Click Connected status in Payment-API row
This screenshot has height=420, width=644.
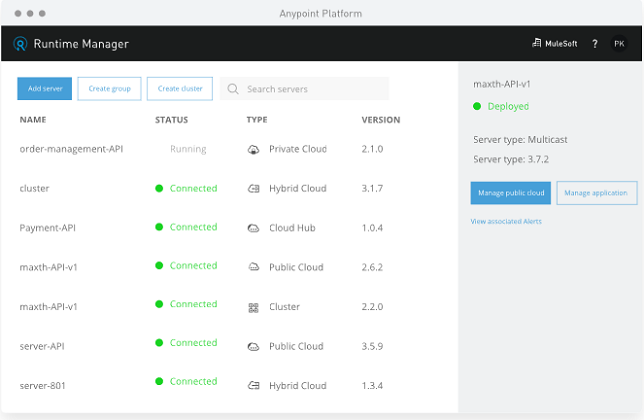click(x=193, y=227)
